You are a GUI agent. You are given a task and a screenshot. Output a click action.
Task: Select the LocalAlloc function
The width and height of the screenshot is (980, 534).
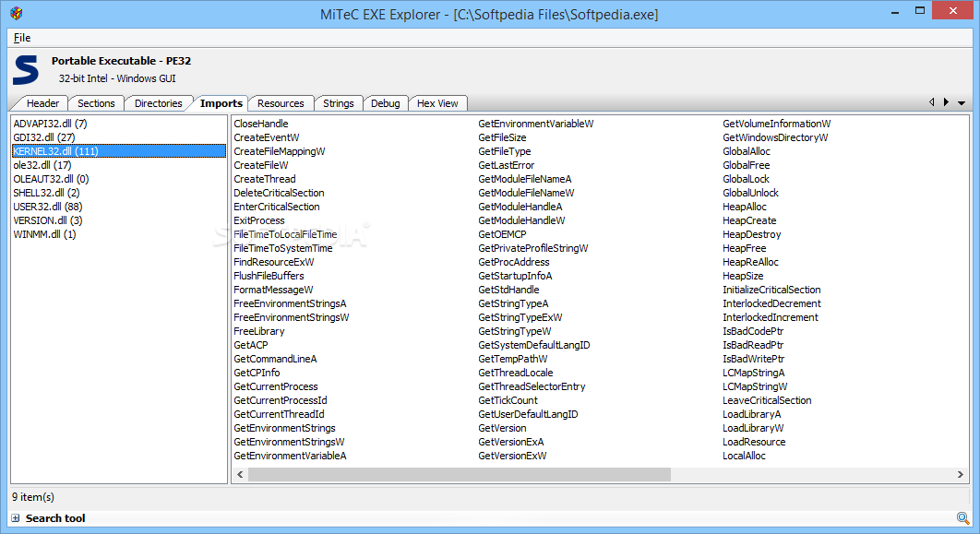coord(745,456)
